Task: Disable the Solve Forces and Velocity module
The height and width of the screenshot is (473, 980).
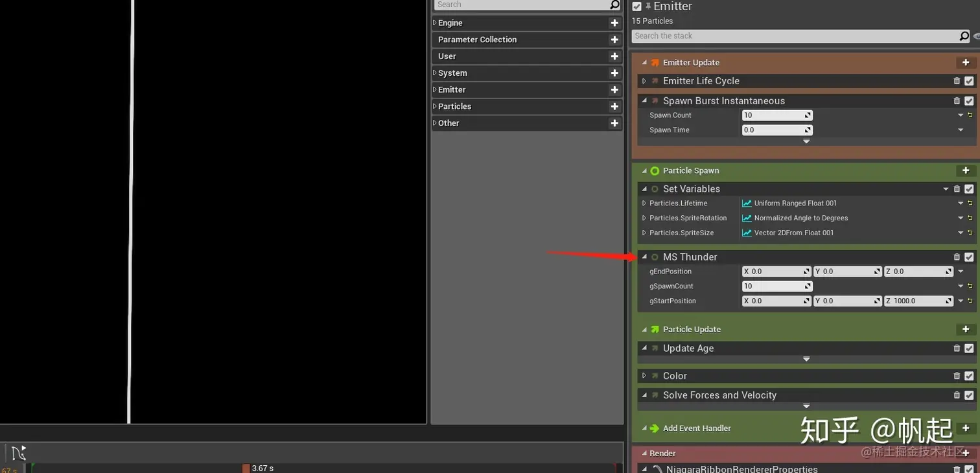Action: pyautogui.click(x=969, y=395)
